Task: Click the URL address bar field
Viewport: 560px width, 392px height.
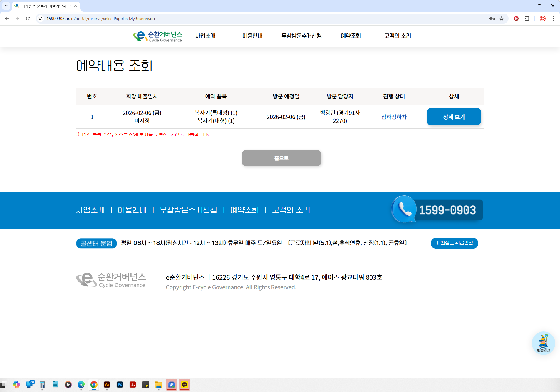Action: coord(235,19)
